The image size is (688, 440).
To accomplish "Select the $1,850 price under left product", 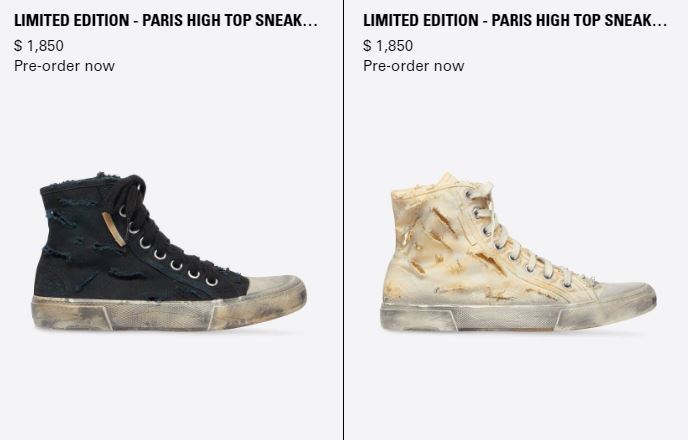I will pos(39,46).
